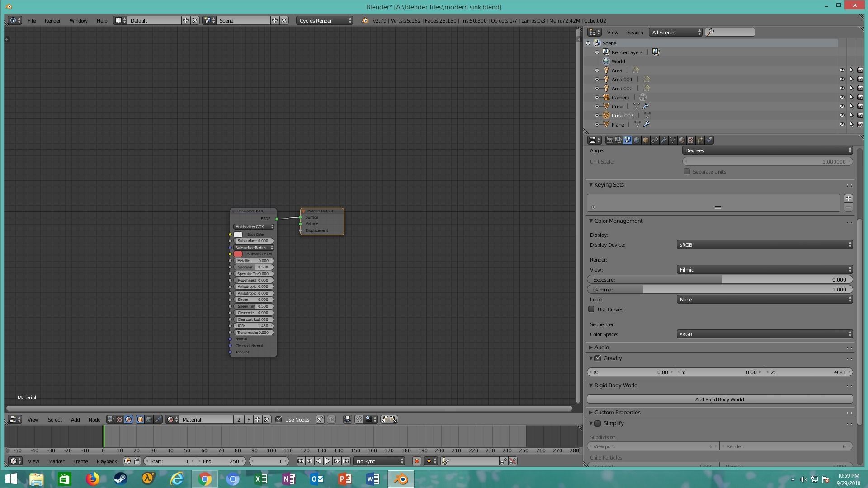Enable the Use Curves checkbox
868x488 pixels.
(x=591, y=310)
